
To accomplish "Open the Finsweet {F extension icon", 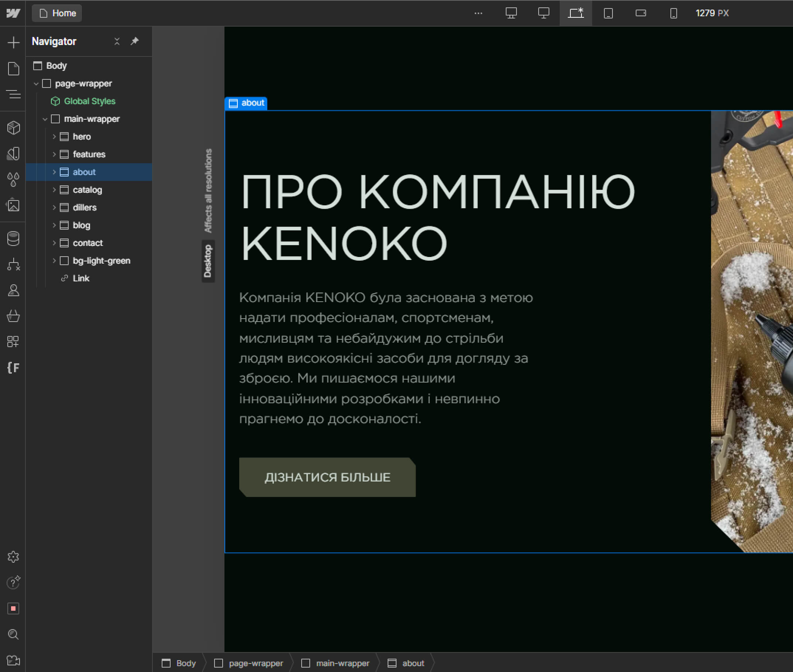I will pos(13,368).
